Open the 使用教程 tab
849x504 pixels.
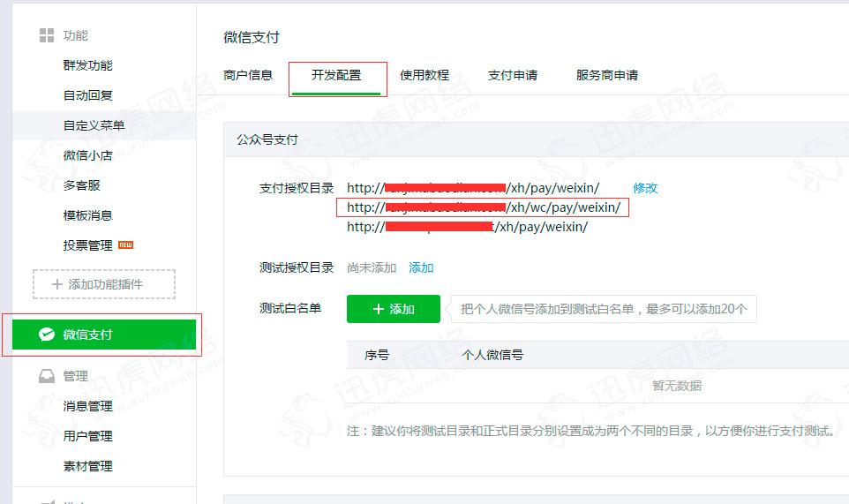pos(424,75)
